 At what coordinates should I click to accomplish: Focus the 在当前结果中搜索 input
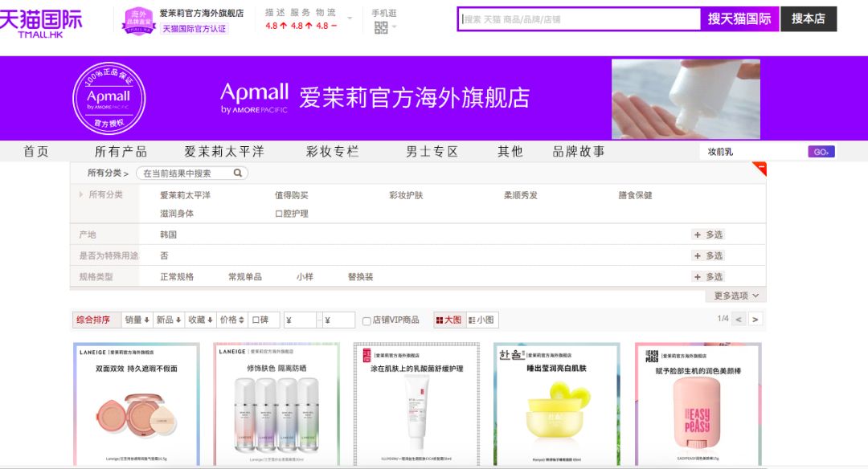186,173
